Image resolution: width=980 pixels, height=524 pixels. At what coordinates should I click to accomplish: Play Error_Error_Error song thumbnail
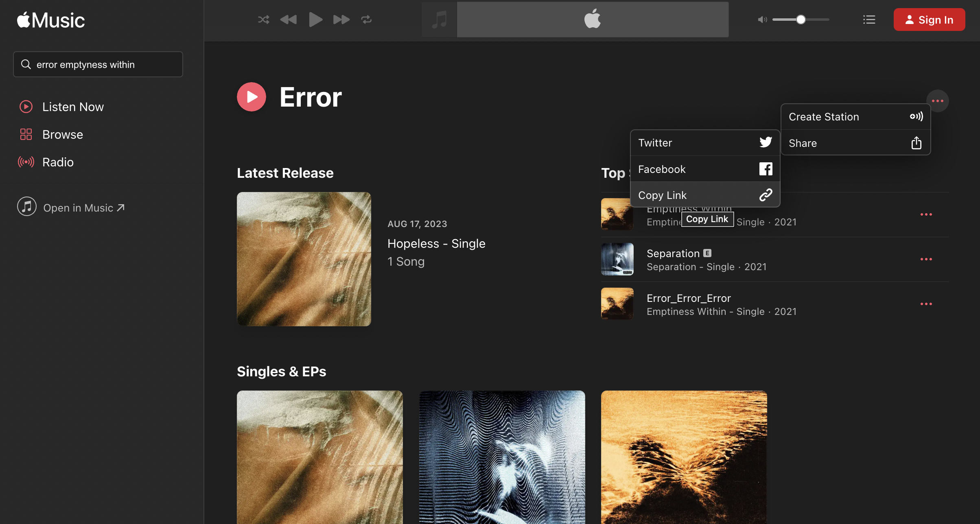[x=617, y=304]
